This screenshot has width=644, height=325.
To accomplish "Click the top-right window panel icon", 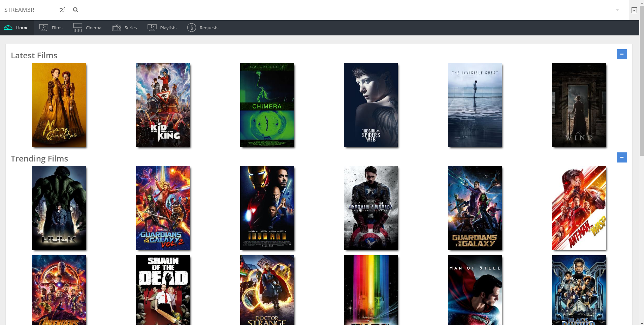I will 634,10.
